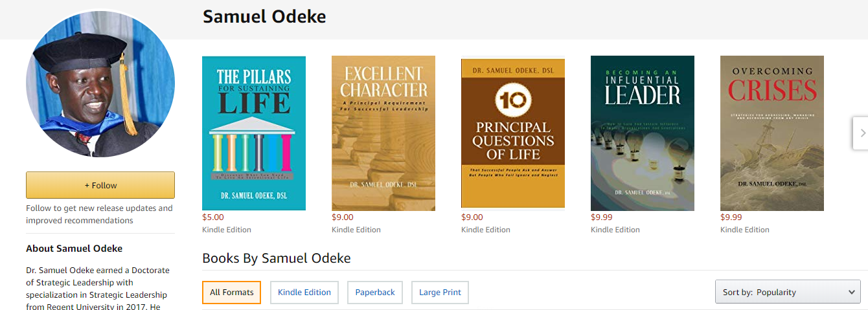Open Becoming an Influential Leader cover
Screen dimensions: 868x310
(643, 133)
